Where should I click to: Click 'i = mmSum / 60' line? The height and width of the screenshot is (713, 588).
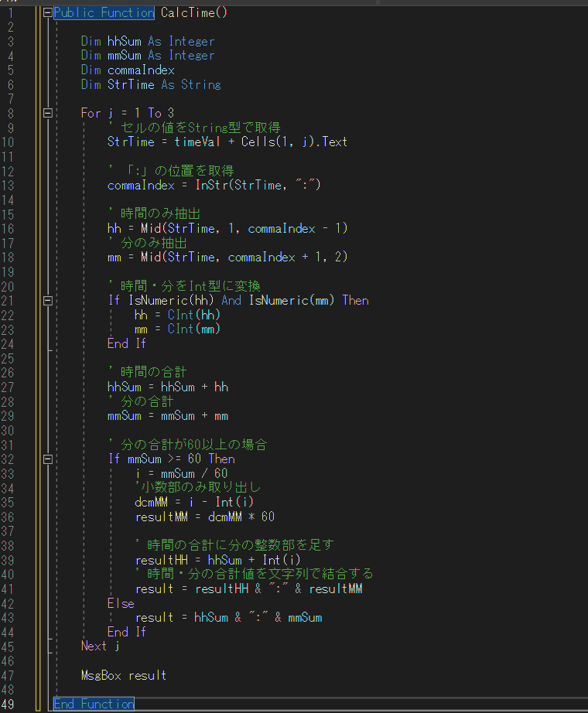point(181,473)
